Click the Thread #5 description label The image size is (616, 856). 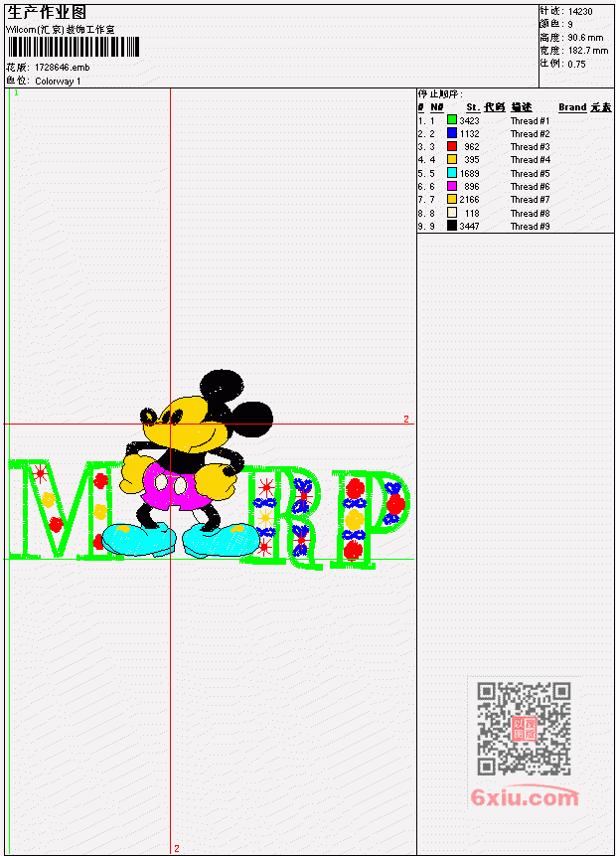coord(530,174)
